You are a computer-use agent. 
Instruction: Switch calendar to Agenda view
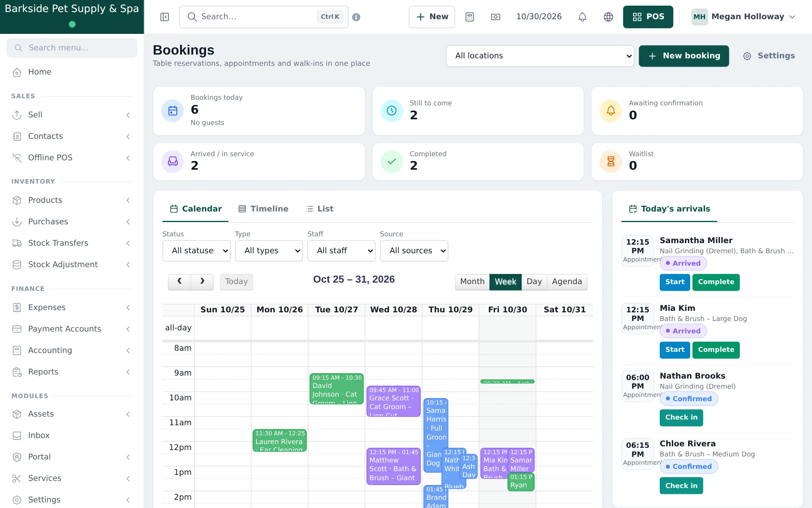(x=567, y=282)
